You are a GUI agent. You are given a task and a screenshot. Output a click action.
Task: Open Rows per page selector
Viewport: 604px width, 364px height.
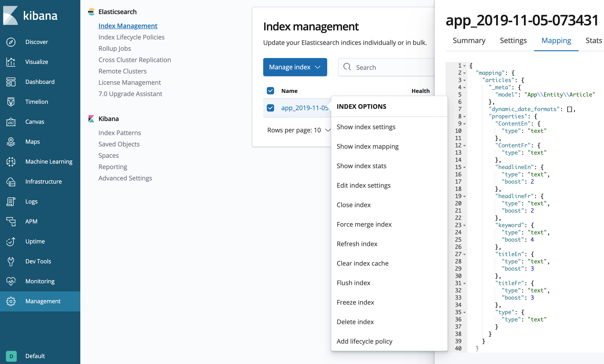299,130
